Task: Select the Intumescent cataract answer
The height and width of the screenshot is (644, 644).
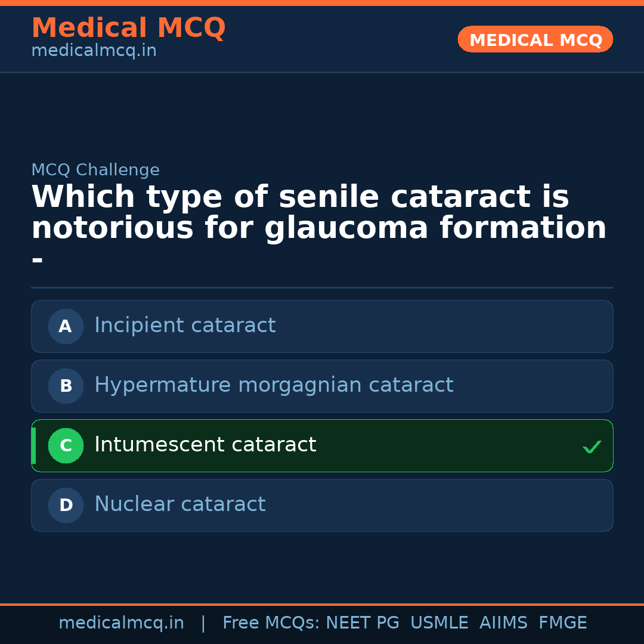Action: click(x=205, y=445)
